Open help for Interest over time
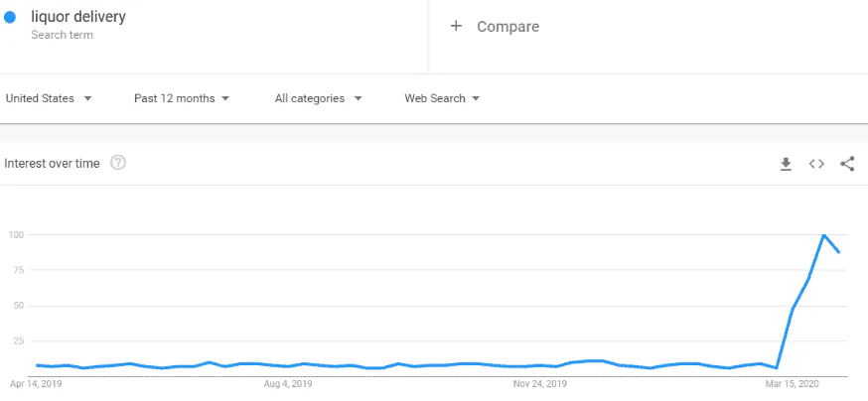The width and height of the screenshot is (868, 401). (x=118, y=163)
